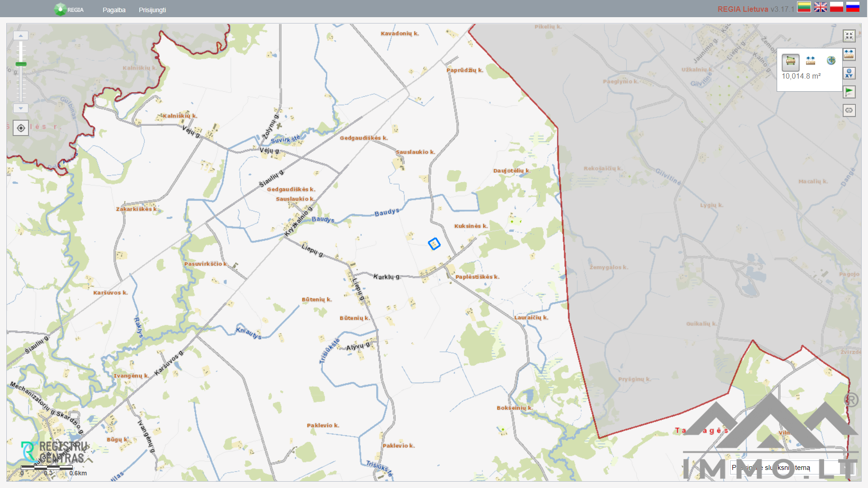Viewport: 868px width, 488px height.
Task: Click the Lygių k. label
Action: coord(712,205)
